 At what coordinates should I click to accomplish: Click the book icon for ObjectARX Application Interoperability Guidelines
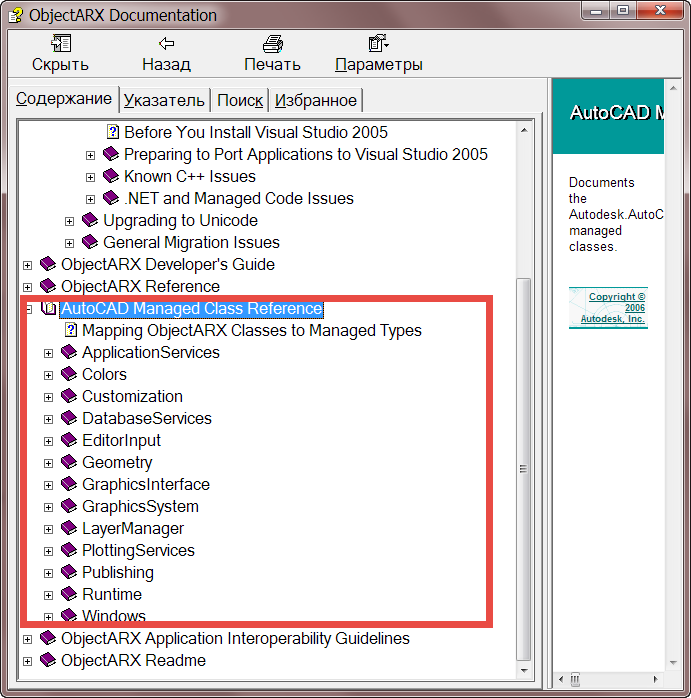(x=48, y=638)
